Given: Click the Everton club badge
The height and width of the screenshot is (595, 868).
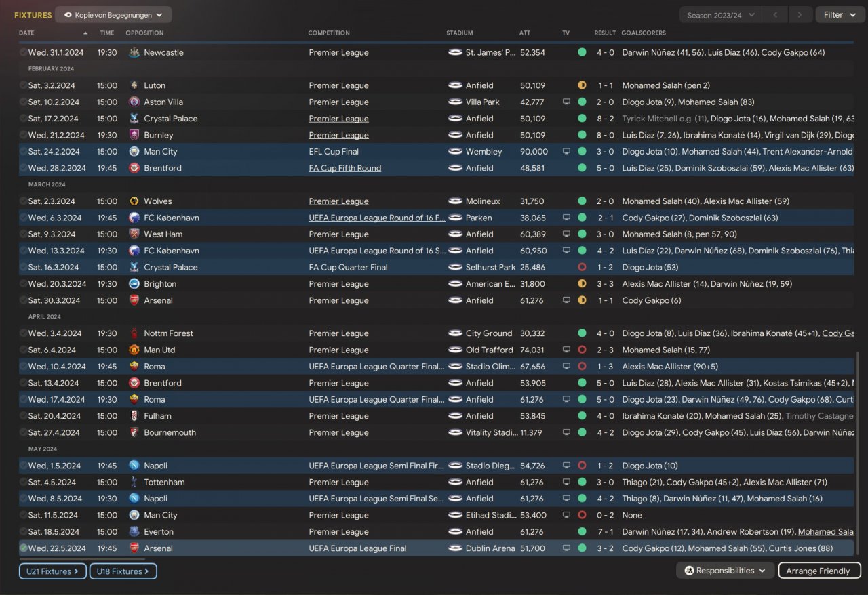Looking at the screenshot, I should pyautogui.click(x=134, y=532).
